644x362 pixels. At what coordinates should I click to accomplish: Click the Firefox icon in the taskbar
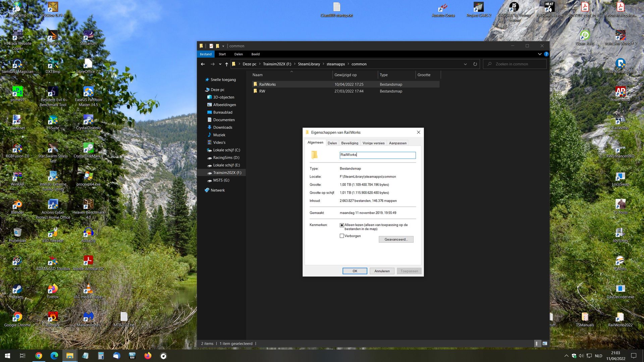[148, 356]
